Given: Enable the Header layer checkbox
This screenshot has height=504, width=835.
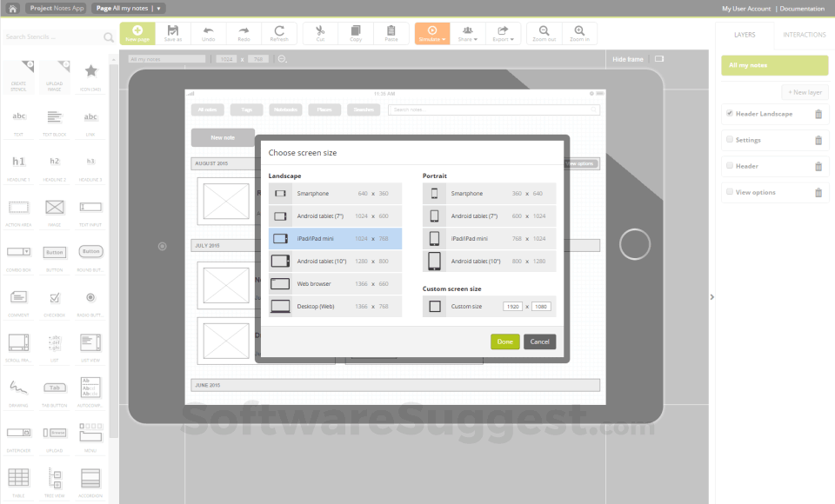Looking at the screenshot, I should pyautogui.click(x=728, y=166).
